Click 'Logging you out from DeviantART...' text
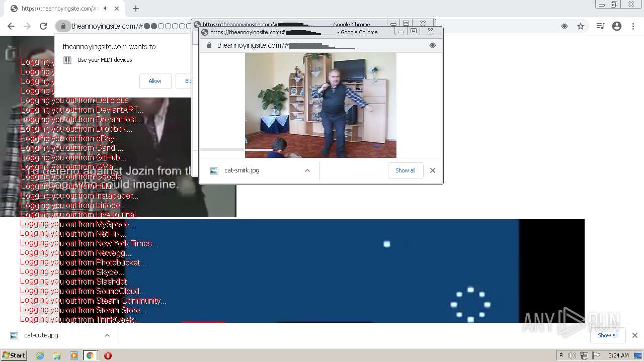644x362 pixels. [x=82, y=110]
